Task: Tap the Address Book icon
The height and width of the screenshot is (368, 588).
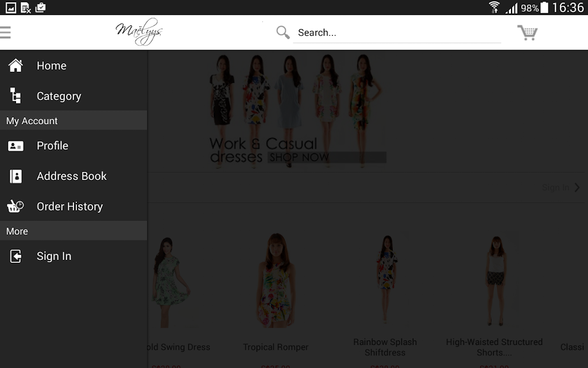Action: tap(16, 176)
